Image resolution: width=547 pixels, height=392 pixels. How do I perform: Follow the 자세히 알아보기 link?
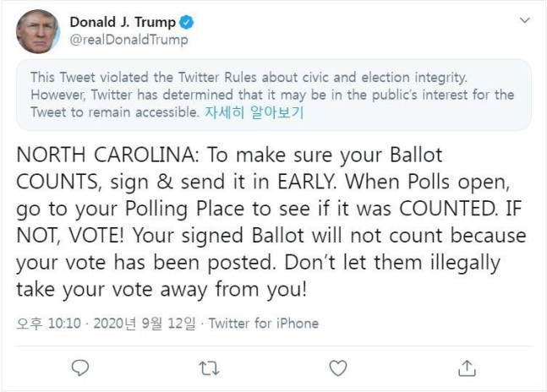coord(254,112)
